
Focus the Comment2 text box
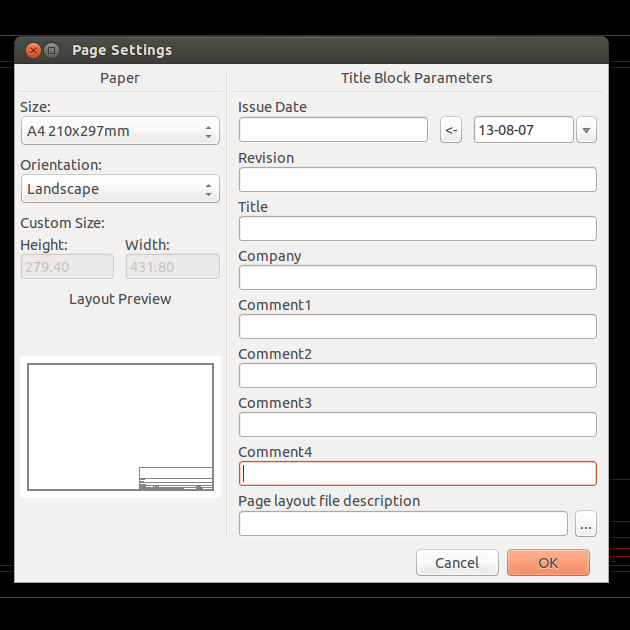coord(417,375)
